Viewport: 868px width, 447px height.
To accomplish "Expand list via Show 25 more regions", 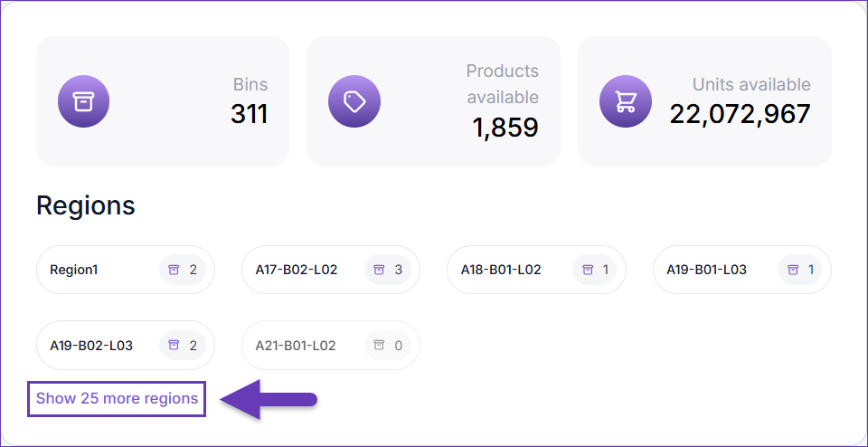I will point(117,398).
